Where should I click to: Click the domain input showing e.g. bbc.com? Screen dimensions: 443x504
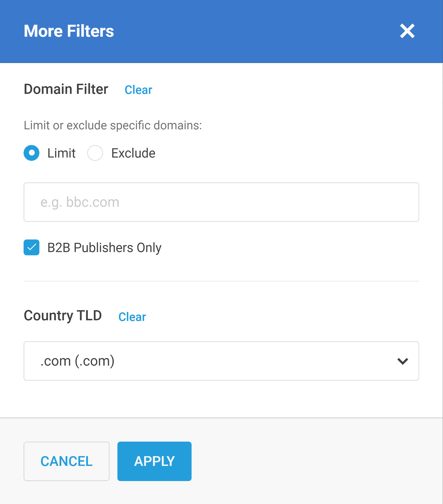tap(221, 202)
